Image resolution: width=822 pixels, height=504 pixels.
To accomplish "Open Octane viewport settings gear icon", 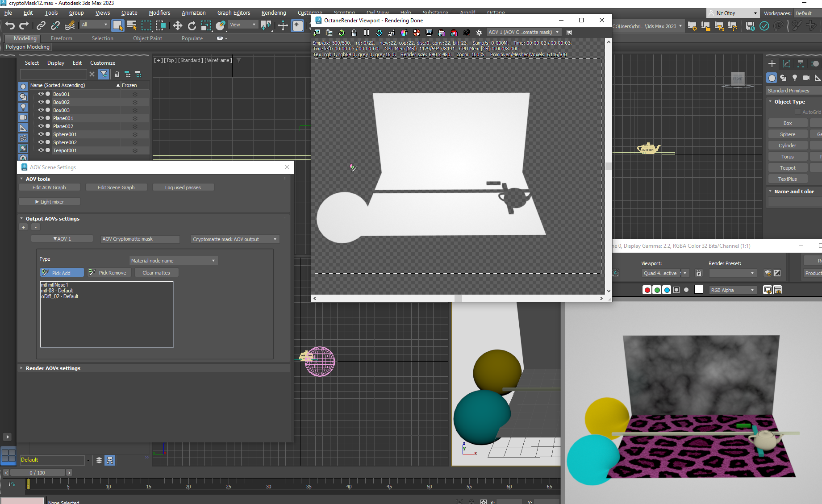I will [479, 33].
